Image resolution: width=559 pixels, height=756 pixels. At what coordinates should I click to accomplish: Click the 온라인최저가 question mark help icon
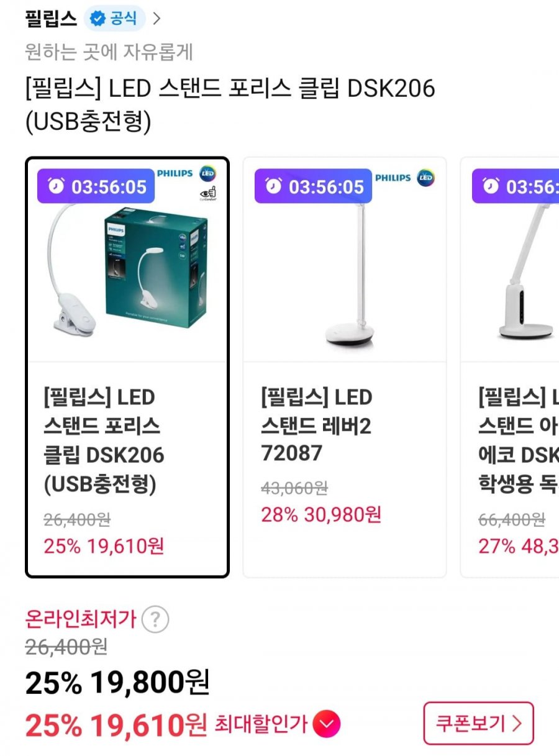155,619
